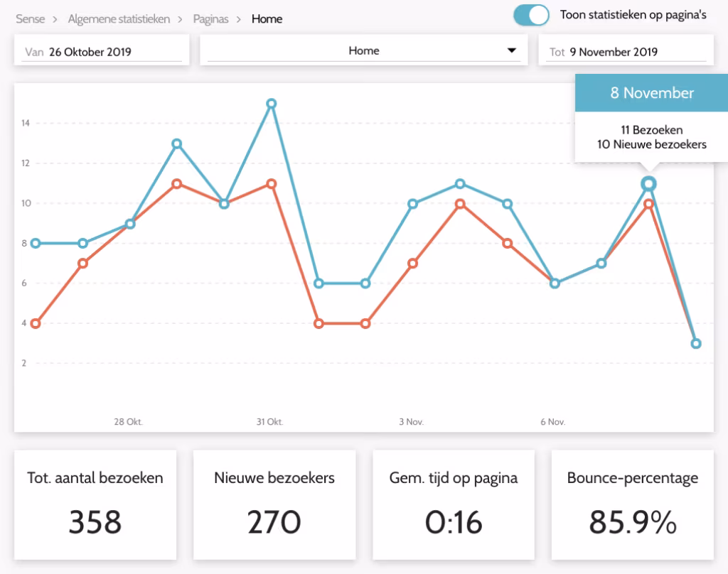The image size is (728, 574).
Task: Open the Tot. aantal bezoeken card
Action: coord(95,504)
